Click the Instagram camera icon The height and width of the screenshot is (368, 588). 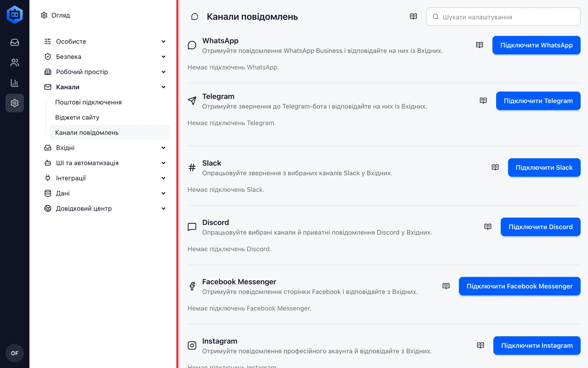click(192, 345)
